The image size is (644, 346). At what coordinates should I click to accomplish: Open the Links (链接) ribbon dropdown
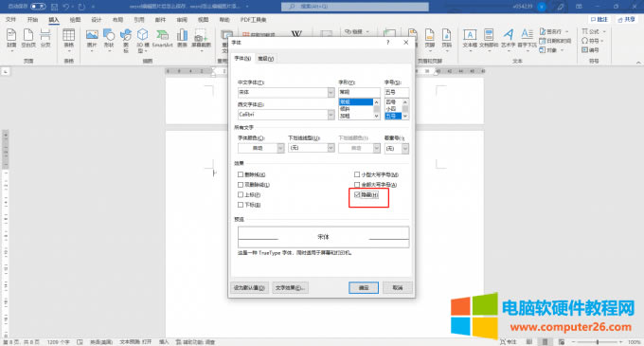[x=357, y=31]
